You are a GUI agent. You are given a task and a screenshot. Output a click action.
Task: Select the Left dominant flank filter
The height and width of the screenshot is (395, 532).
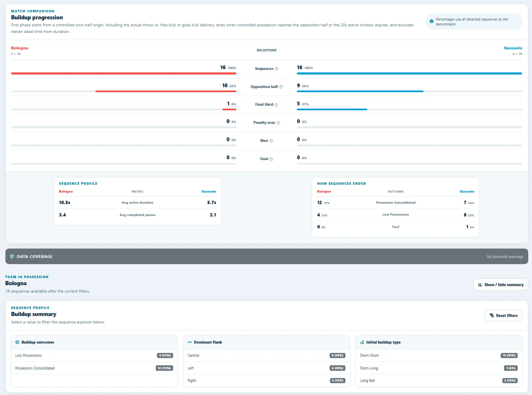pyautogui.click(x=266, y=368)
